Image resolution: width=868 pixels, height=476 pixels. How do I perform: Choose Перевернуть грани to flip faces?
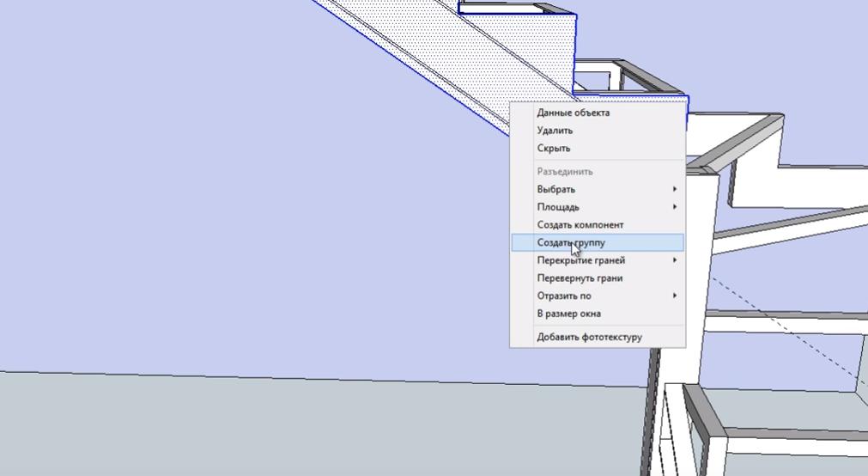[x=580, y=278]
